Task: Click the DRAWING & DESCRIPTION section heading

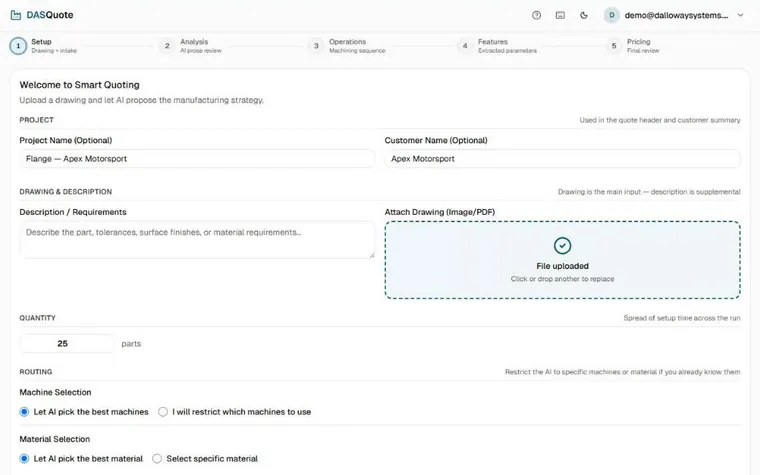Action: coord(65,192)
